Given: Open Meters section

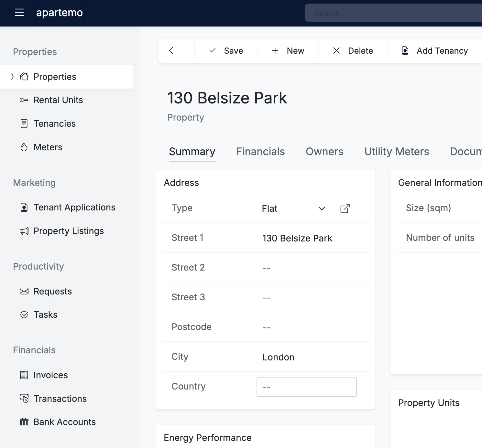Looking at the screenshot, I should [48, 147].
